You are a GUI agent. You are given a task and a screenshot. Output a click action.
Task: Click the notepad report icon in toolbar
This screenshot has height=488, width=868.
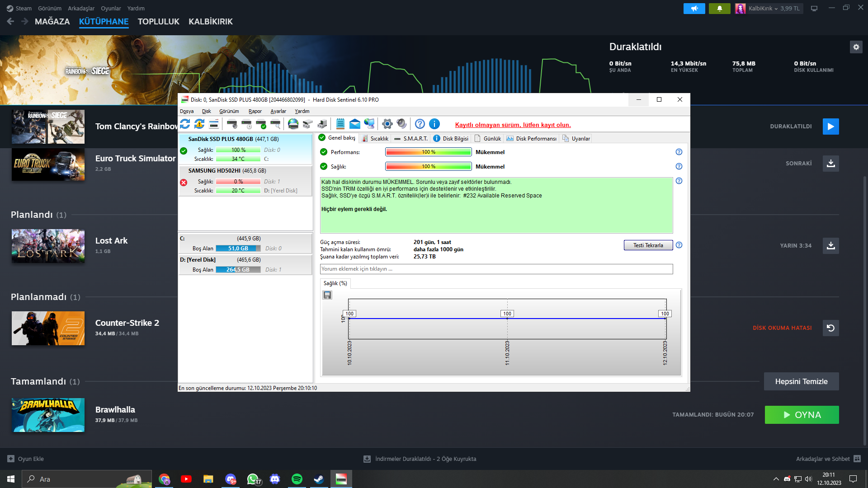coord(340,124)
